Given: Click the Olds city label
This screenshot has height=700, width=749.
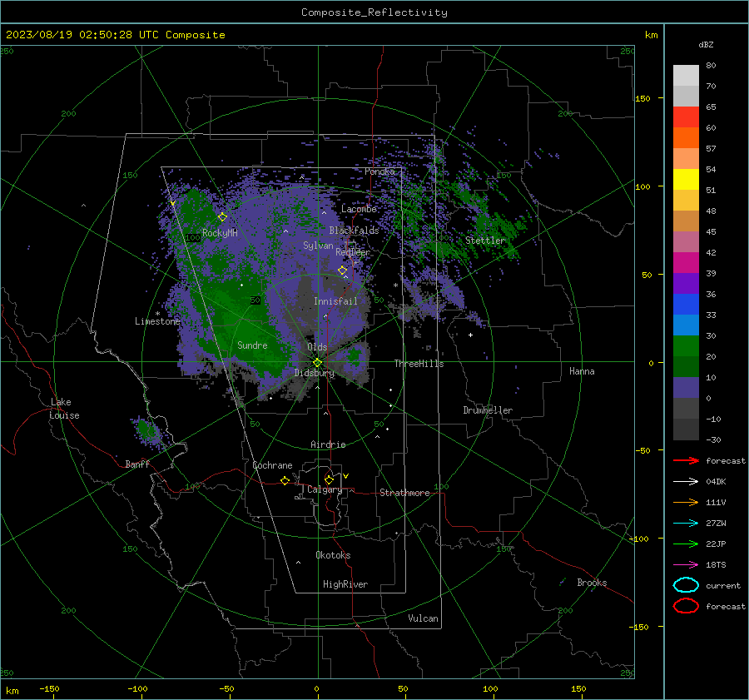Looking at the screenshot, I should [317, 347].
